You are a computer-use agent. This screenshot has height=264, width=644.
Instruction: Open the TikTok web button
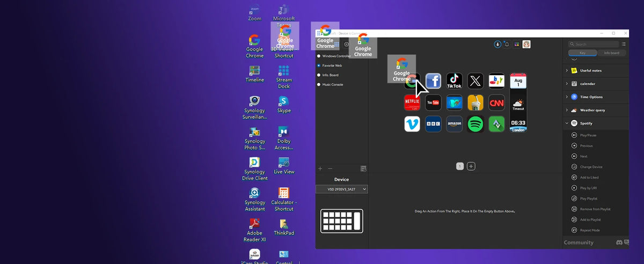(454, 81)
